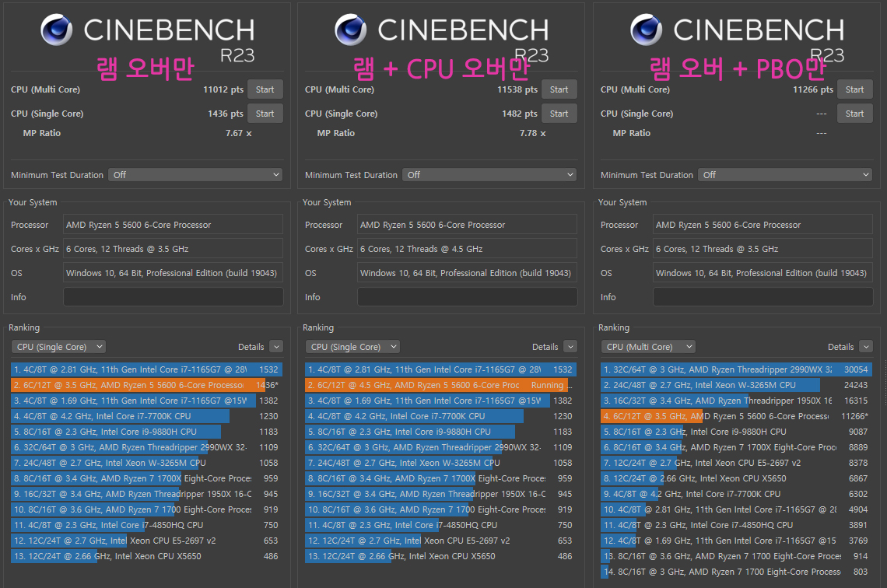Select i7-7700K 6302 row in right ranking
This screenshot has width=887, height=588.
tap(737, 494)
